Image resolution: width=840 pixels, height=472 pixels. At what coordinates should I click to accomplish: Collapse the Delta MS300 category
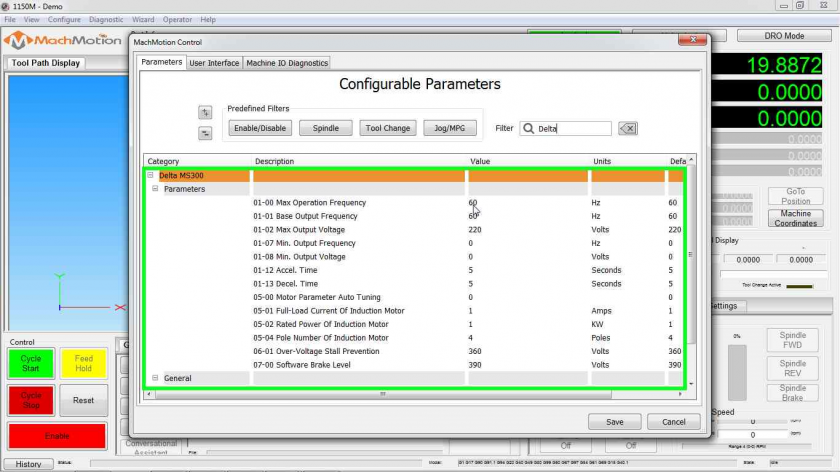pos(151,175)
